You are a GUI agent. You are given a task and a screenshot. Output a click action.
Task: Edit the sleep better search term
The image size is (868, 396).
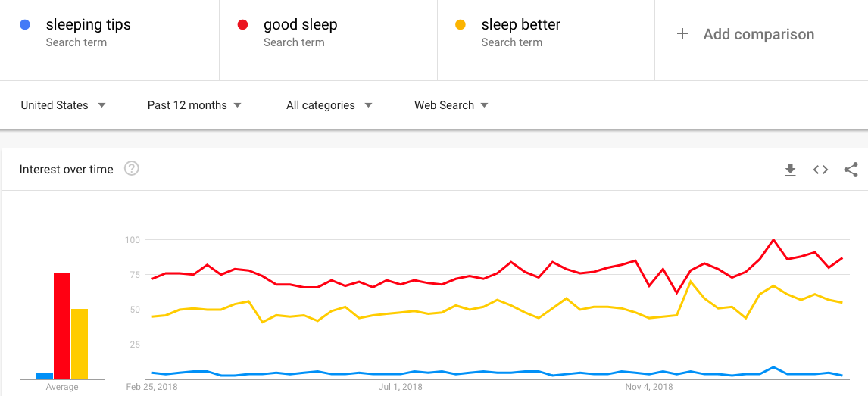(521, 25)
